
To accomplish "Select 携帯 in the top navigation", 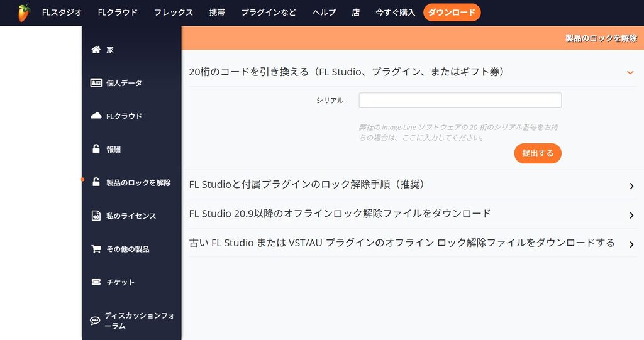I will click(217, 13).
